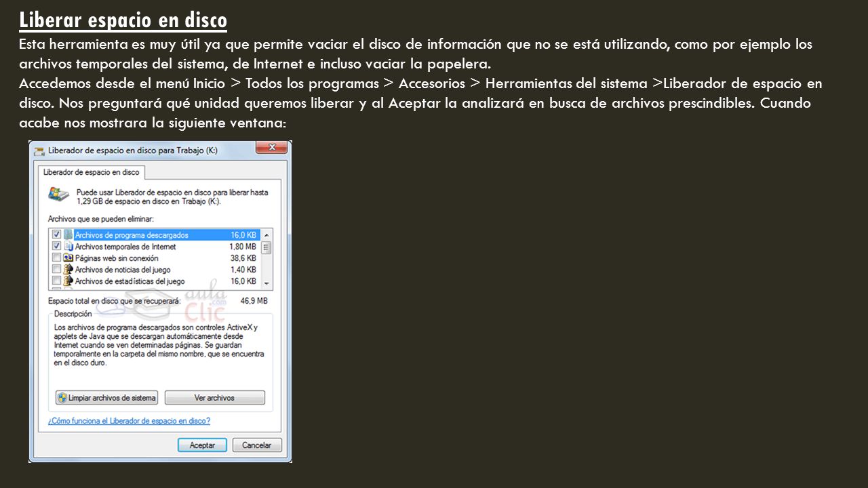Image resolution: width=868 pixels, height=488 pixels.
Task: Click shield icon on Limpiar archivos de sistema
Action: [62, 398]
